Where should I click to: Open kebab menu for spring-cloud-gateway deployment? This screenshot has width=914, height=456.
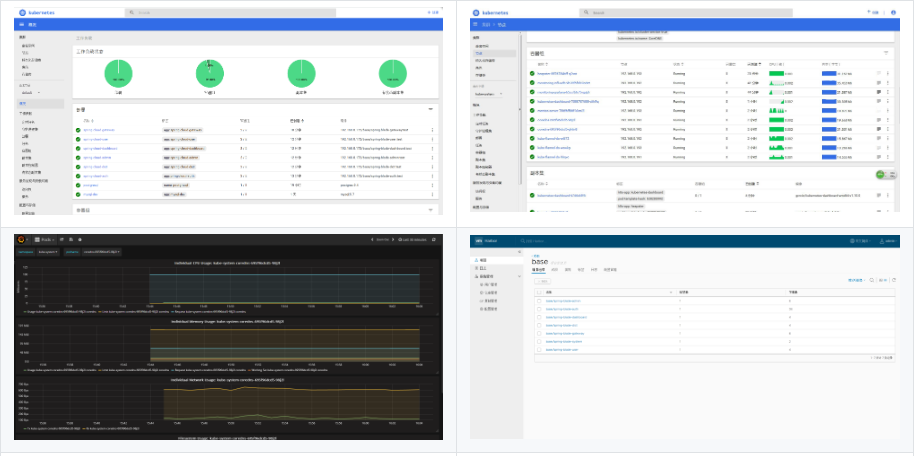tap(432, 130)
